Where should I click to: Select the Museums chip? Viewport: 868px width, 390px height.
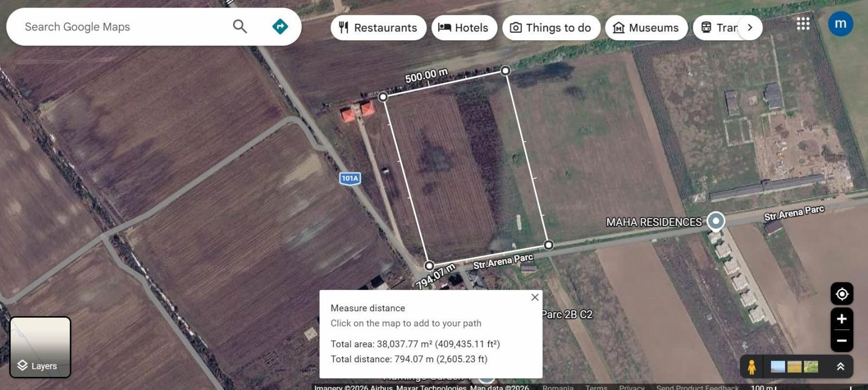coord(647,28)
